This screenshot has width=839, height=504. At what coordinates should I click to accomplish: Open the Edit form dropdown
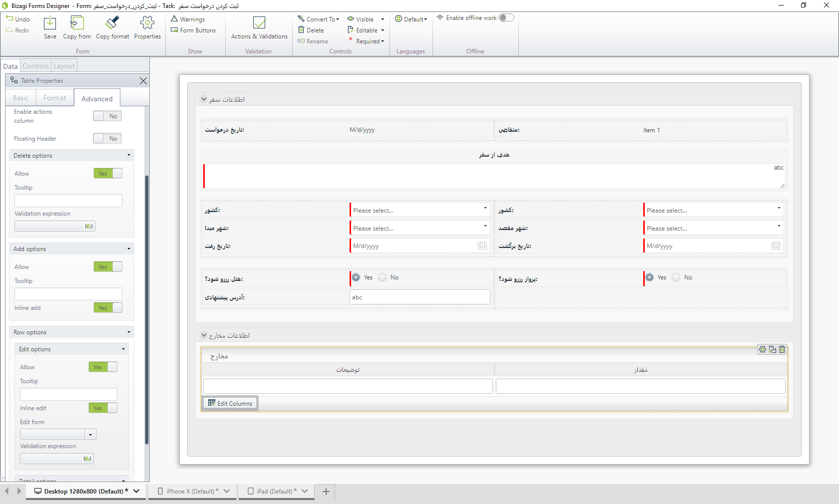click(x=90, y=435)
